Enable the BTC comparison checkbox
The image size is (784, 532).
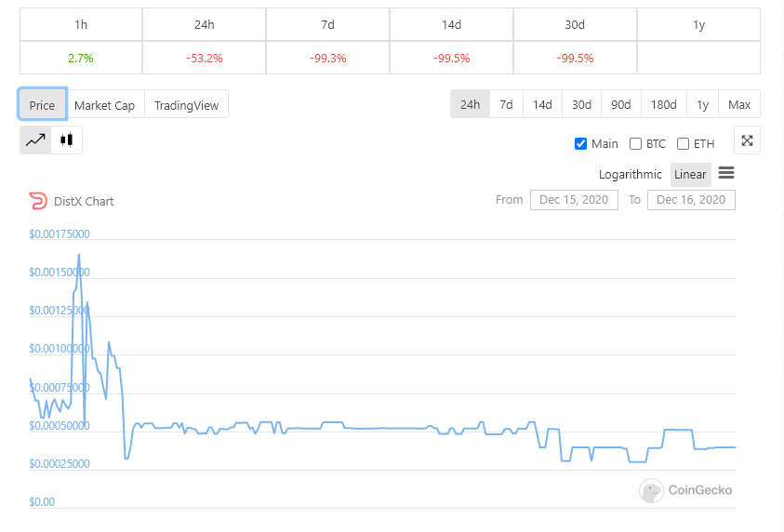point(635,144)
